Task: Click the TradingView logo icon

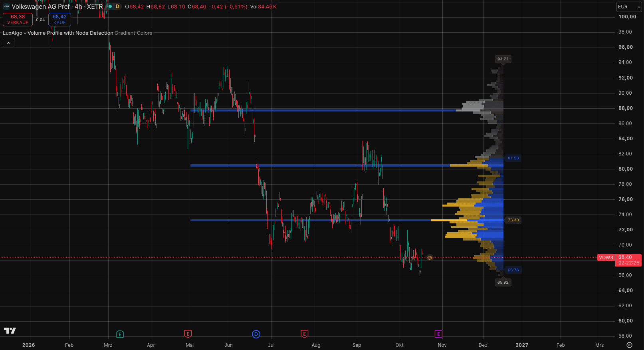Action: 10,330
